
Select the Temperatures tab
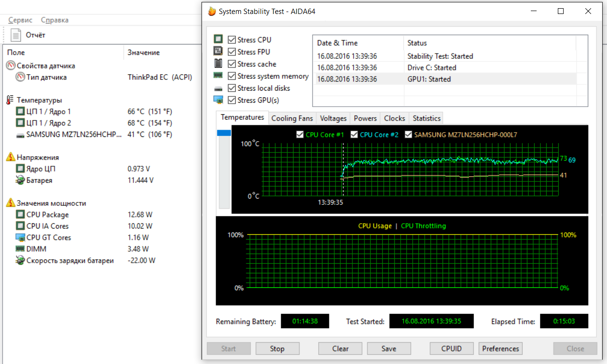243,117
